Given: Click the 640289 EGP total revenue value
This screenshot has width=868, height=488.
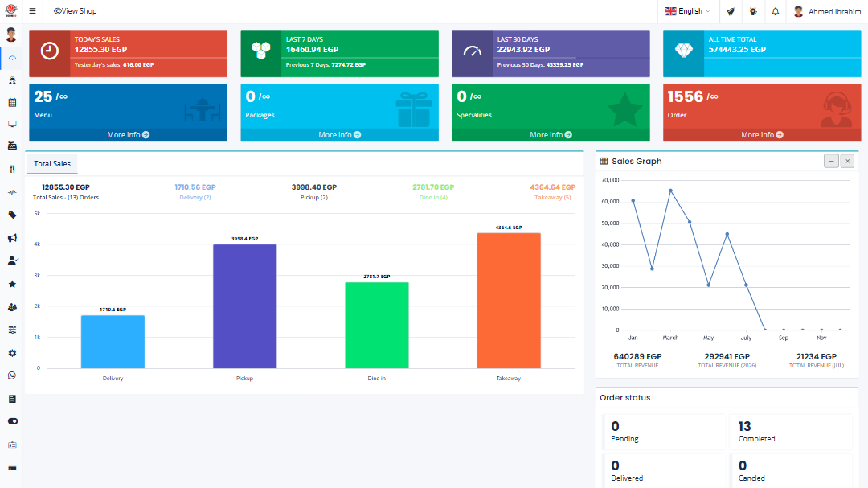Looking at the screenshot, I should [x=637, y=357].
